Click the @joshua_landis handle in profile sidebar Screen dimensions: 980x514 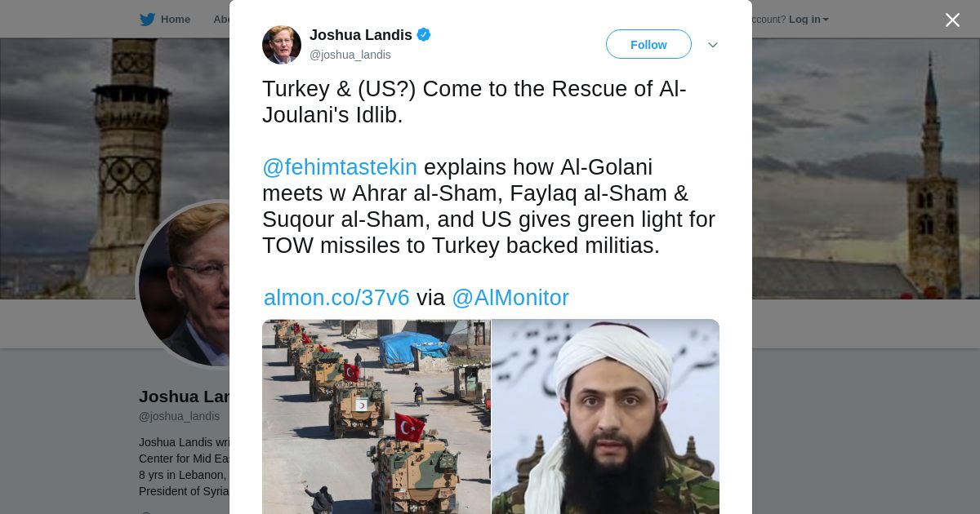pyautogui.click(x=179, y=416)
